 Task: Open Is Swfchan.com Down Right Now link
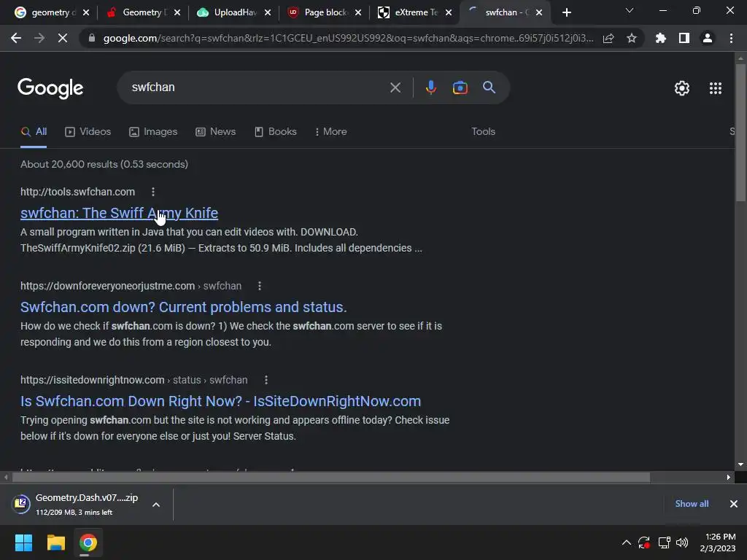point(220,401)
